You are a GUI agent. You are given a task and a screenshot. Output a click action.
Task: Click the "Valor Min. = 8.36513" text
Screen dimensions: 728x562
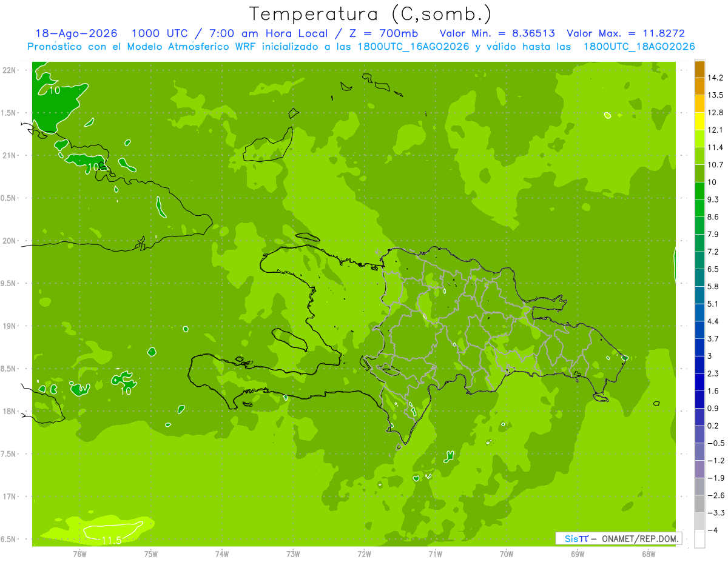[497, 33]
